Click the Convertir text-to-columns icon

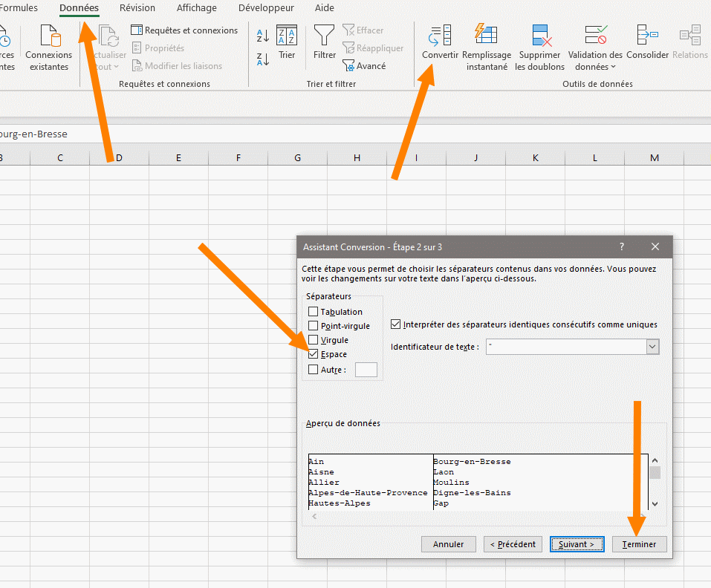(x=441, y=36)
